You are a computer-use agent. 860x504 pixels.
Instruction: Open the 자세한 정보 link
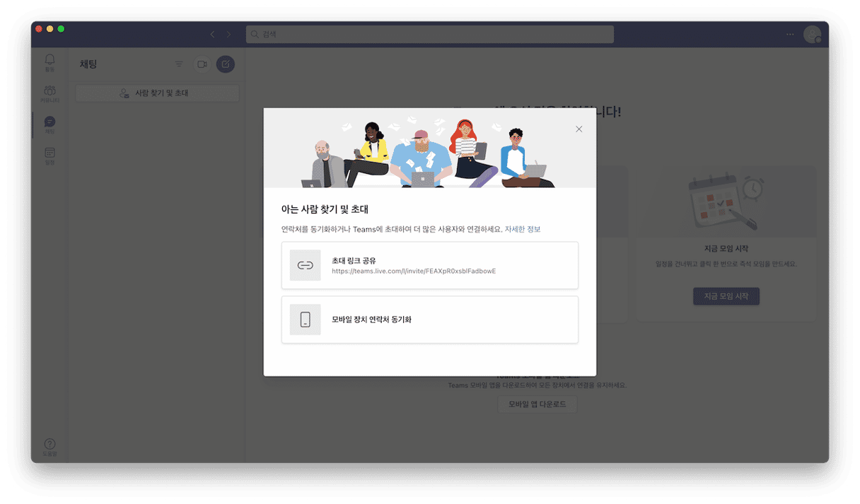click(x=523, y=230)
